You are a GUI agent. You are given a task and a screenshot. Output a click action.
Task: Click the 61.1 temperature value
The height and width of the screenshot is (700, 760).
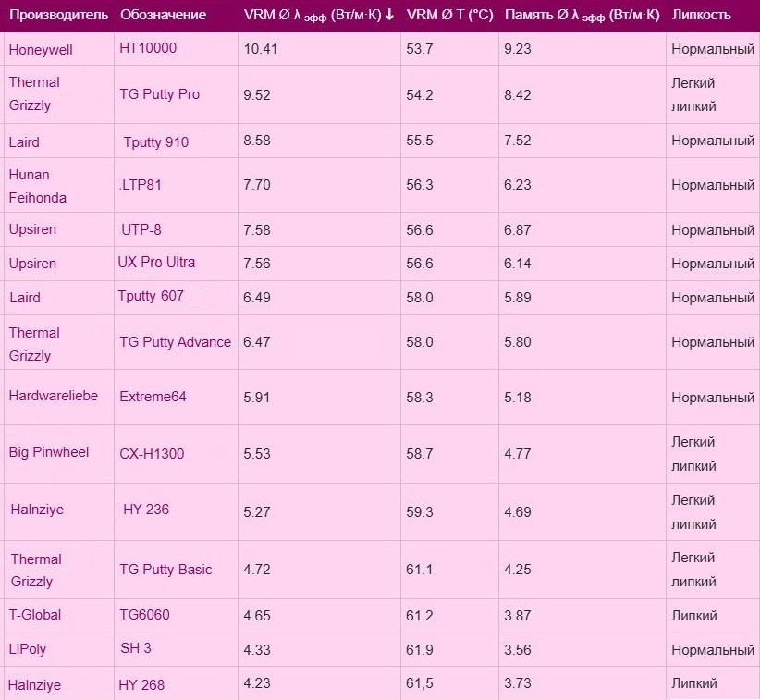click(420, 570)
